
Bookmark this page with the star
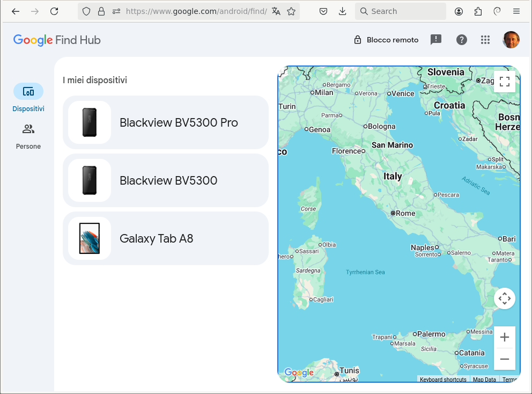[291, 12]
